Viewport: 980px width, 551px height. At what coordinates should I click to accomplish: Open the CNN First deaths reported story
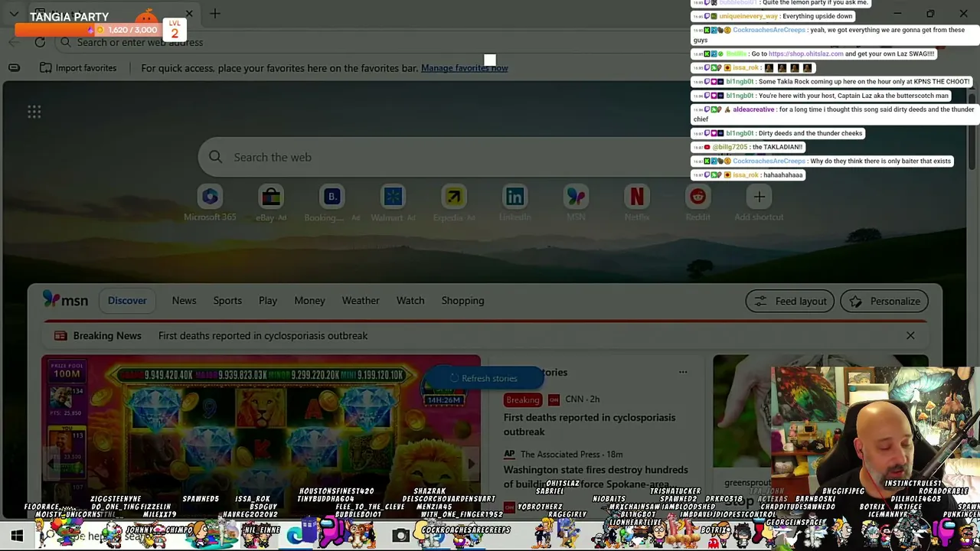coord(590,425)
